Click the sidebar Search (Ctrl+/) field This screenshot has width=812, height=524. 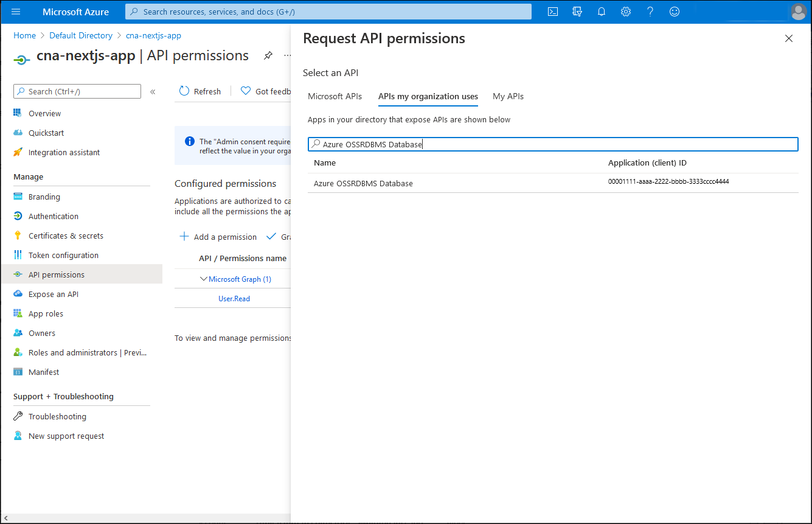coord(77,91)
